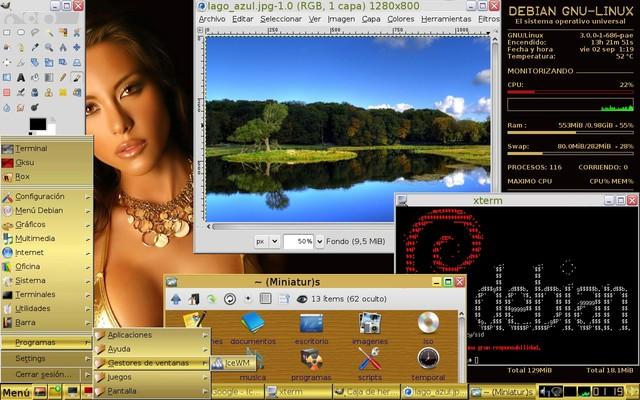Open Aplicaciones submenu under Programas
640x400 pixels.
pos(152,335)
